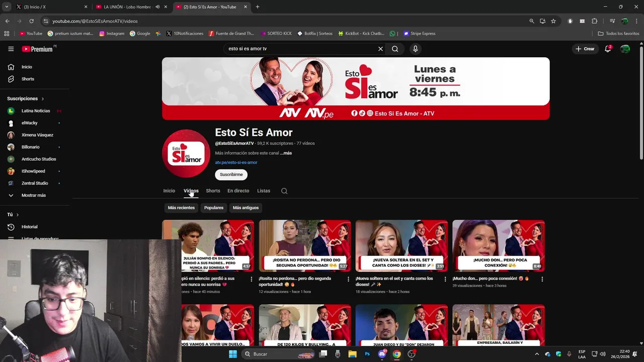
Task: Open options menu for Julián video
Action: 252,279
